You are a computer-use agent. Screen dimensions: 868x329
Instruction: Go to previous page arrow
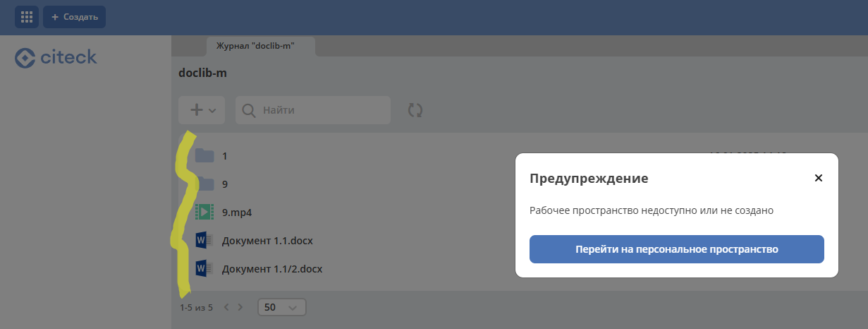coord(226,307)
